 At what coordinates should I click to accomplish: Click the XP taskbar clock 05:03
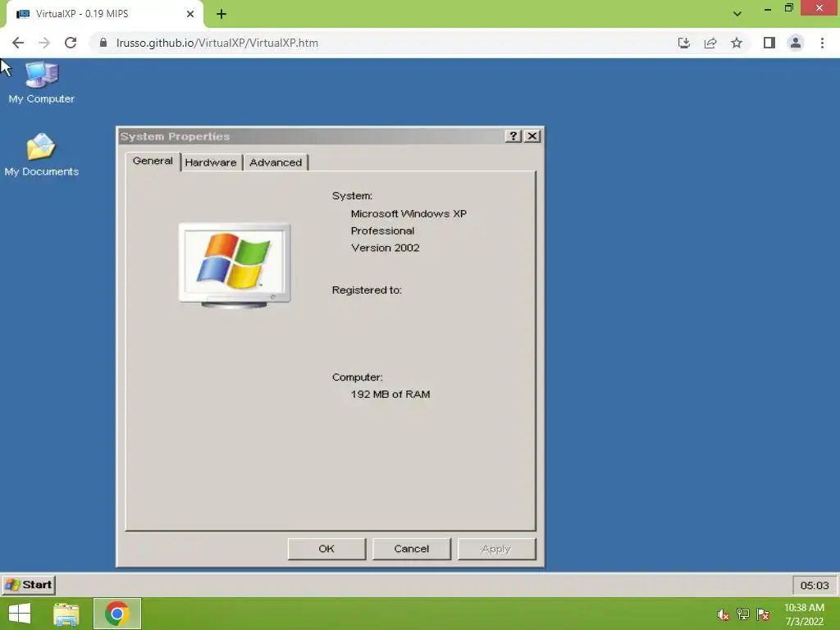815,586
